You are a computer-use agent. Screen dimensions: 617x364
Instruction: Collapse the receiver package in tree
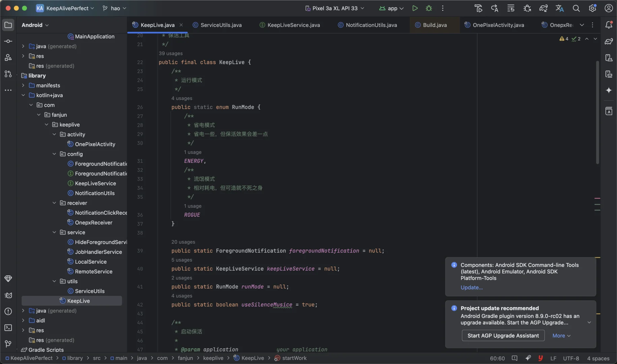(54, 203)
